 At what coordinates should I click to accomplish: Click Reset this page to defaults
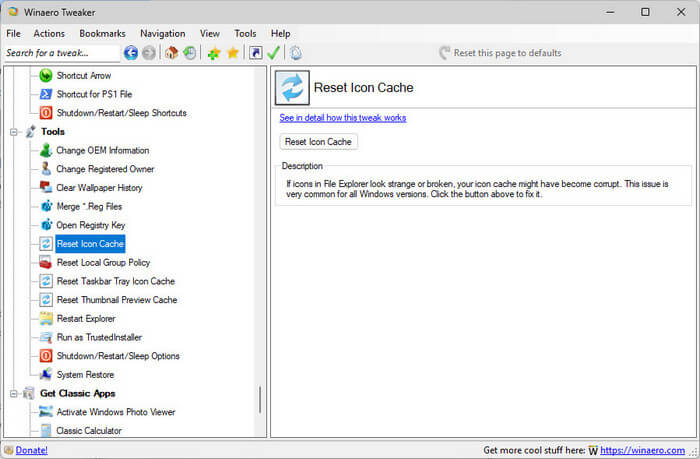click(x=500, y=53)
